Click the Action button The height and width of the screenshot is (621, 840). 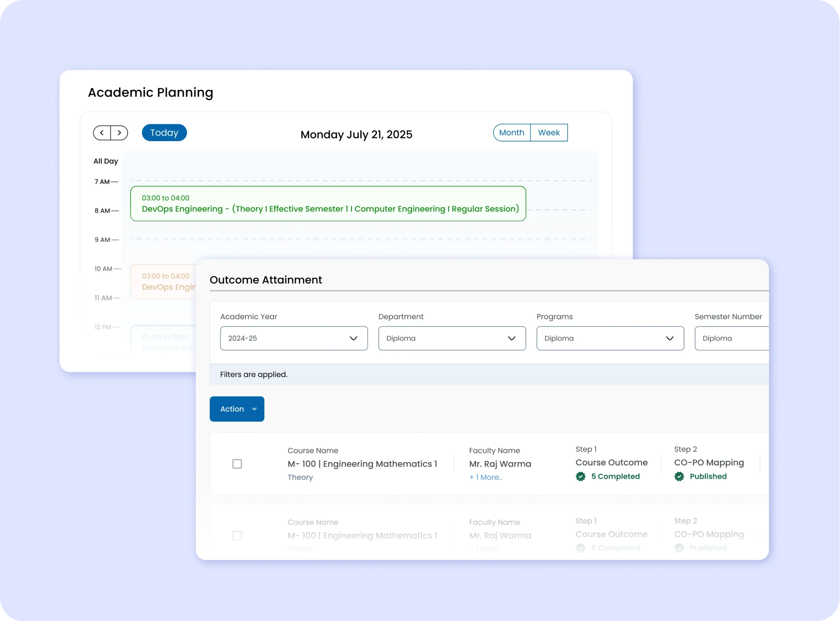click(x=232, y=409)
